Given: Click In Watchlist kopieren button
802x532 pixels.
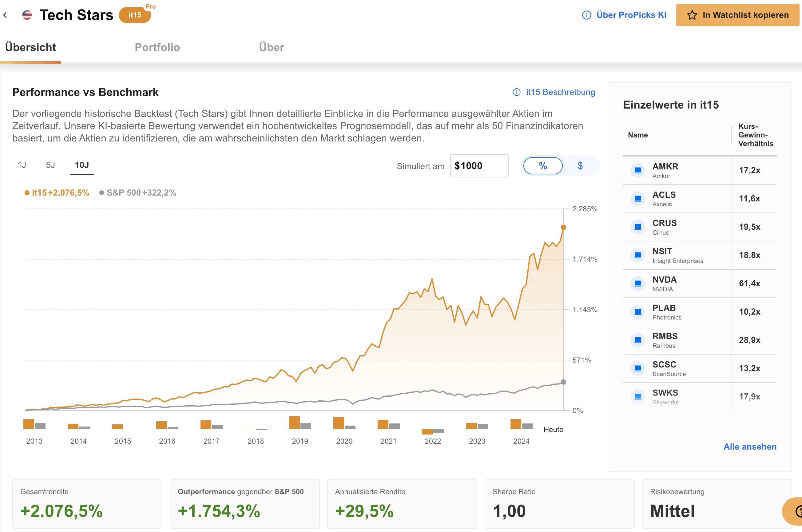Looking at the screenshot, I should [x=737, y=15].
